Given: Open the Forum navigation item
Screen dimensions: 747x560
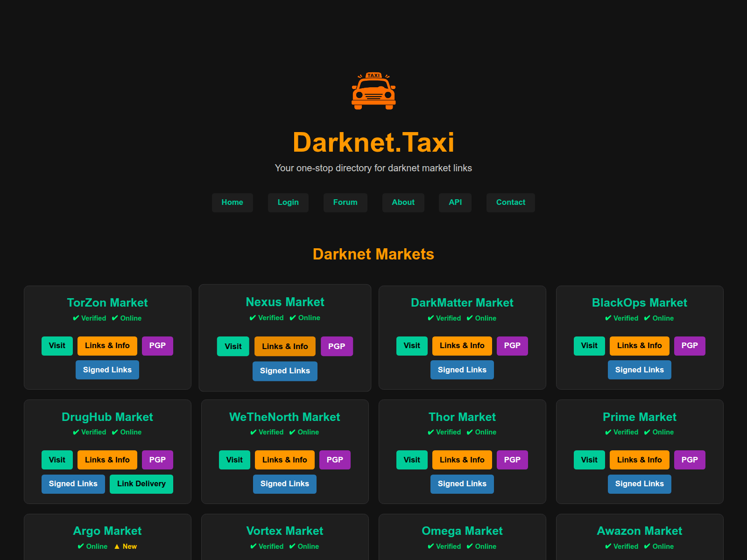Looking at the screenshot, I should coord(345,203).
